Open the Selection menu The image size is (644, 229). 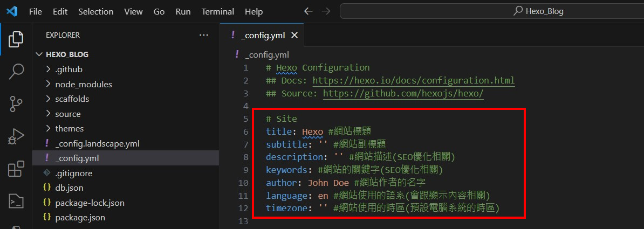(95, 11)
